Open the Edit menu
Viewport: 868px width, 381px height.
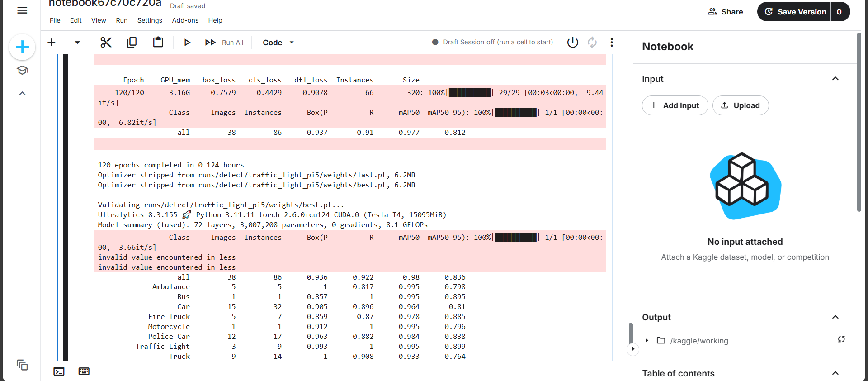(76, 20)
